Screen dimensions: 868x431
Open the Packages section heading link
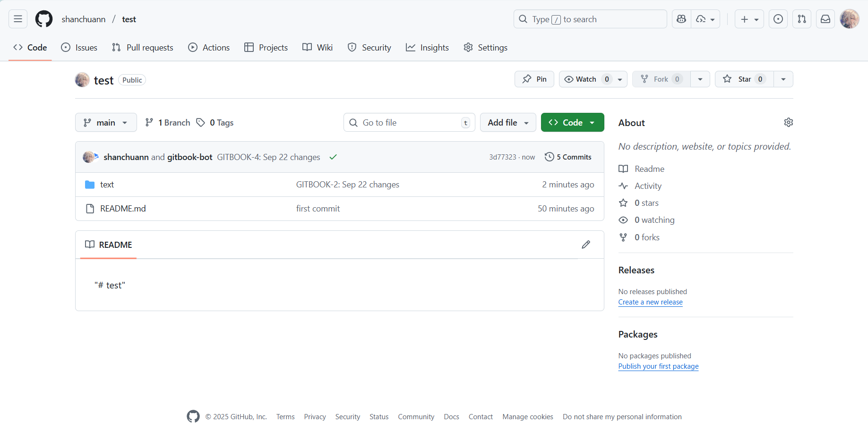tap(638, 334)
